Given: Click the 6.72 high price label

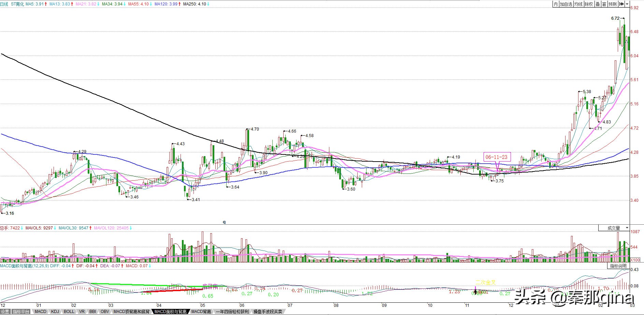Looking at the screenshot, I should 615,18.
